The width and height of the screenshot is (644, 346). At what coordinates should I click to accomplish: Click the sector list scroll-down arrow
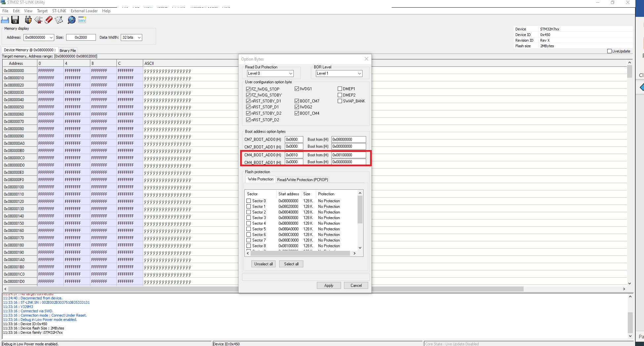[x=360, y=248]
